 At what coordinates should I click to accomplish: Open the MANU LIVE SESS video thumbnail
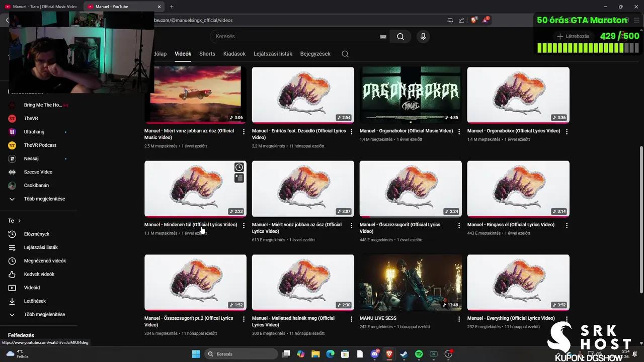[410, 282]
